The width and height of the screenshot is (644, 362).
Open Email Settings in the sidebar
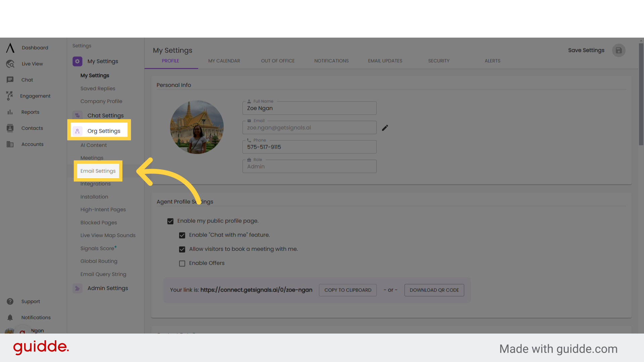(x=98, y=171)
